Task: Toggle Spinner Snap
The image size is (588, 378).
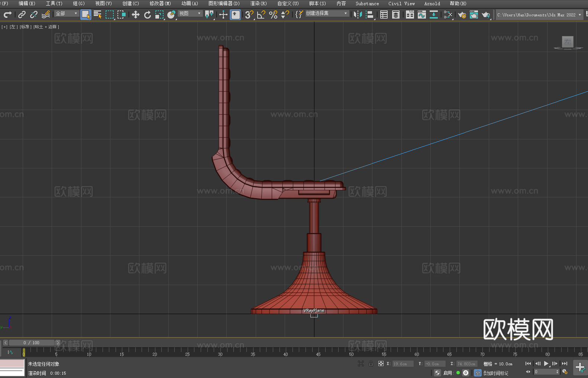Action: coord(285,14)
